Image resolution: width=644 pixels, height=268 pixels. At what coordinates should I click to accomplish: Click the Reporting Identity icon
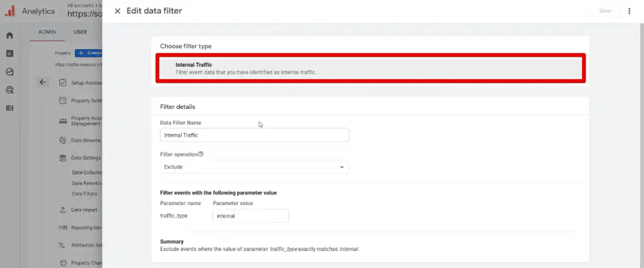tap(63, 228)
